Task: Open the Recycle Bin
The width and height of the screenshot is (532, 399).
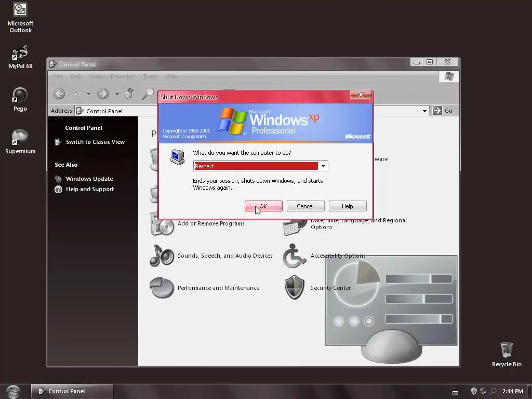Action: 507,355
